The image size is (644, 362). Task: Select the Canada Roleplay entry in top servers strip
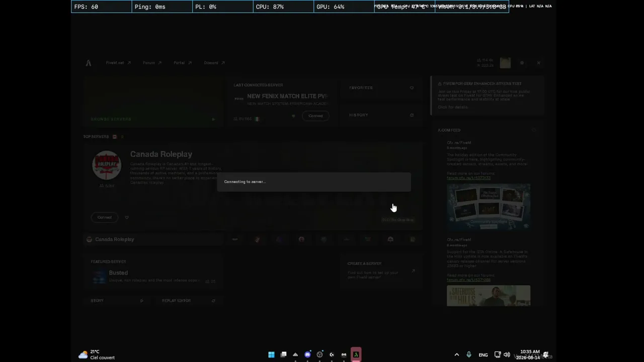click(x=153, y=239)
